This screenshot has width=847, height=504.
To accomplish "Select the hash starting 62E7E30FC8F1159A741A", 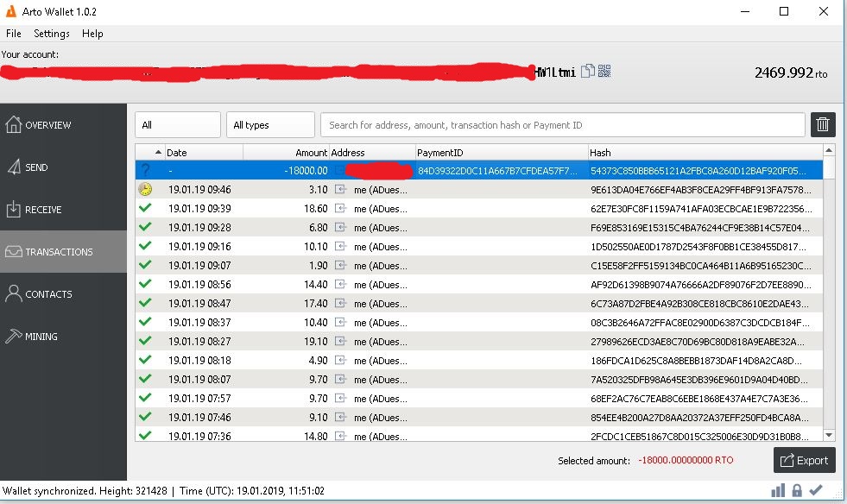I will pyautogui.click(x=700, y=209).
